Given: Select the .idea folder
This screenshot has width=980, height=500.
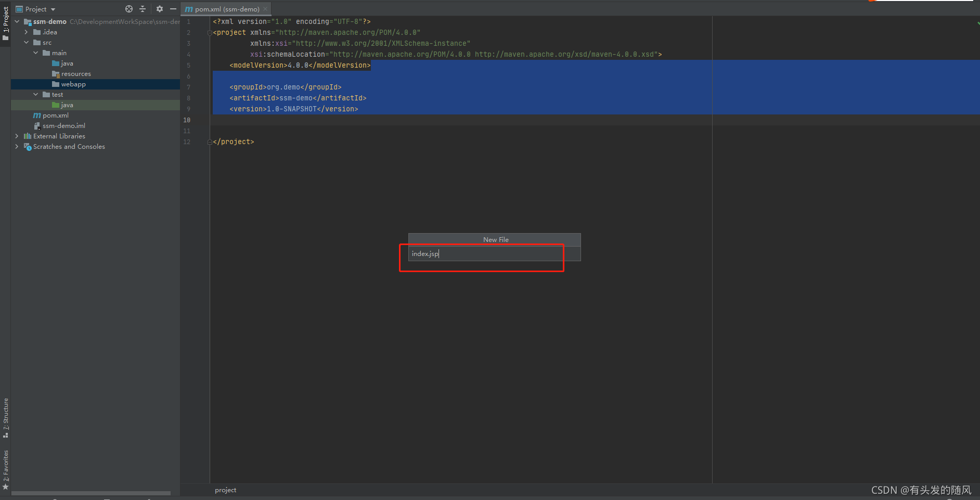Looking at the screenshot, I should [x=96, y=32].
